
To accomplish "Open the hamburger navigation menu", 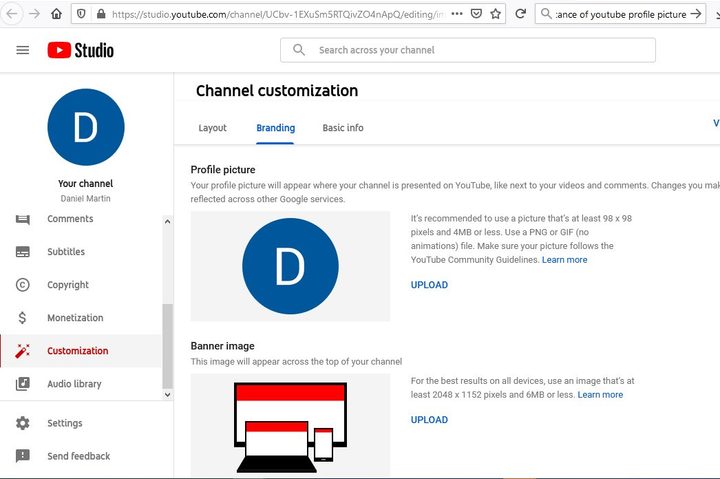I will point(22,50).
